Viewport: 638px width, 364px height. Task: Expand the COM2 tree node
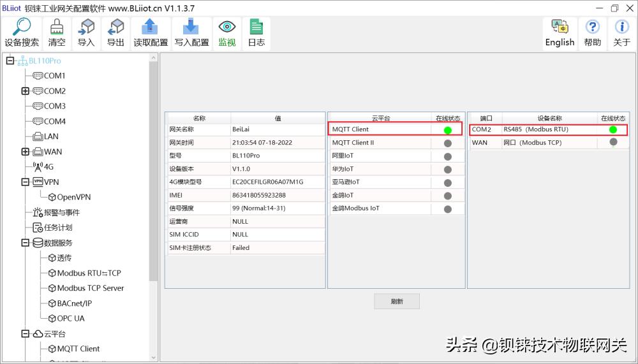(26, 91)
